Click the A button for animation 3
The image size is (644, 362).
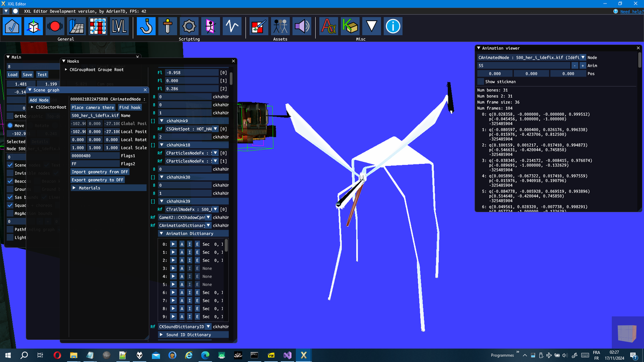pos(182,268)
